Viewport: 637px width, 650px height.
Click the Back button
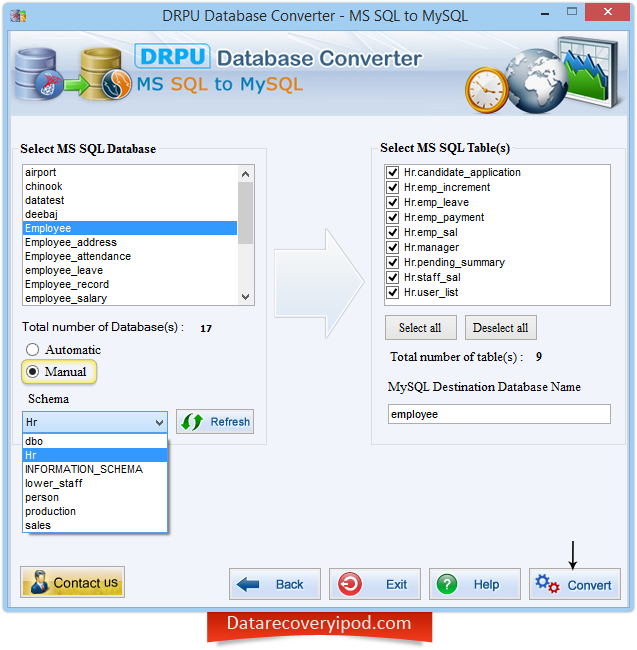(274, 585)
